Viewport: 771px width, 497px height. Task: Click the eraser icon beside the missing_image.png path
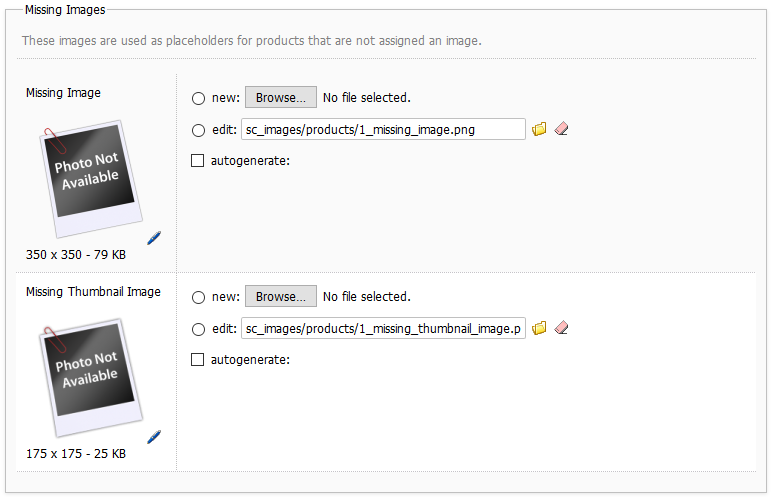coord(561,129)
